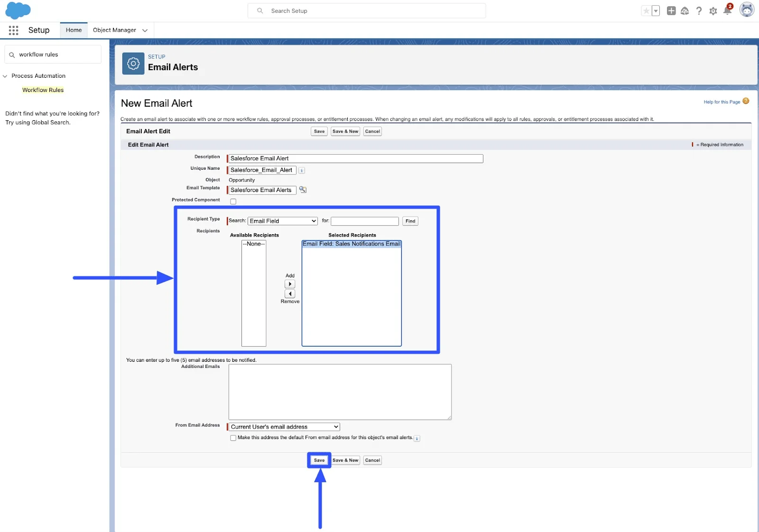Open Setup gear icon in header
The width and height of the screenshot is (759, 532).
coord(713,11)
